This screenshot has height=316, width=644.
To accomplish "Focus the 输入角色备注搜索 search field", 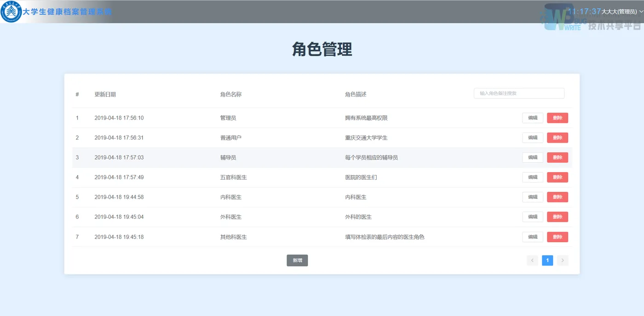I will tap(519, 93).
